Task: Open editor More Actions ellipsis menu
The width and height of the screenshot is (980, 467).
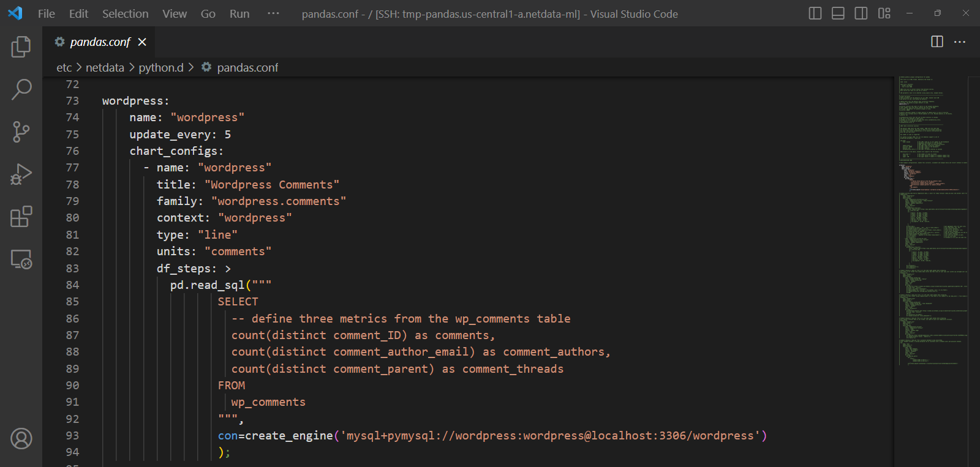Action: tap(960, 42)
